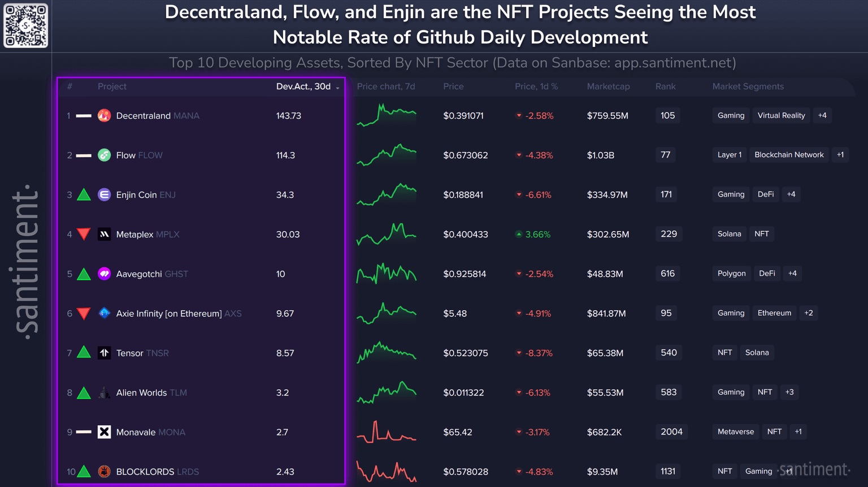Click the Monavale MONA logo icon
Viewport: 868px width, 487px height.
(104, 432)
